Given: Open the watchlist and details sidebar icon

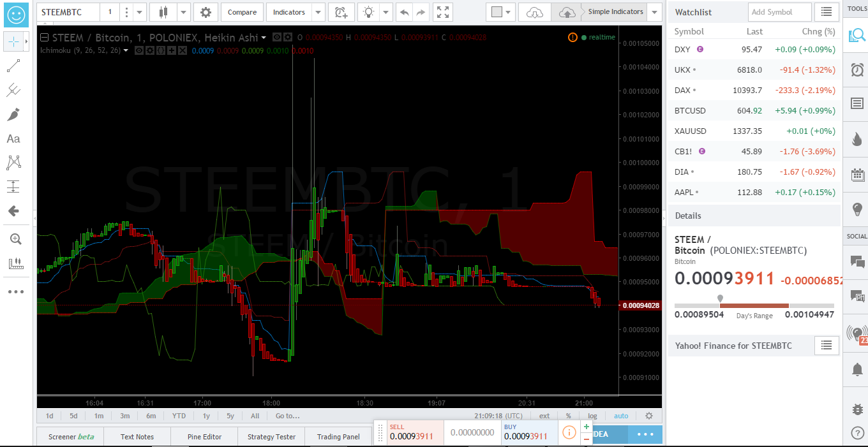Looking at the screenshot, I should click(857, 35).
